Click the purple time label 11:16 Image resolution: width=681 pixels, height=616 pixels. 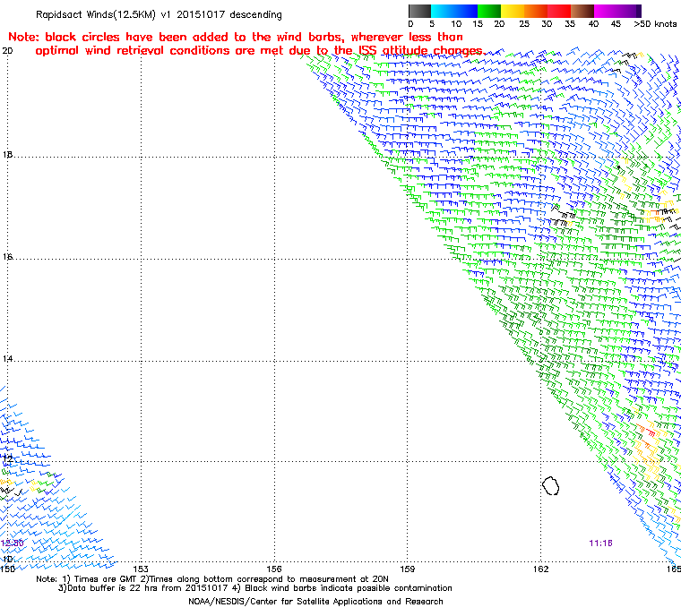coord(600,543)
